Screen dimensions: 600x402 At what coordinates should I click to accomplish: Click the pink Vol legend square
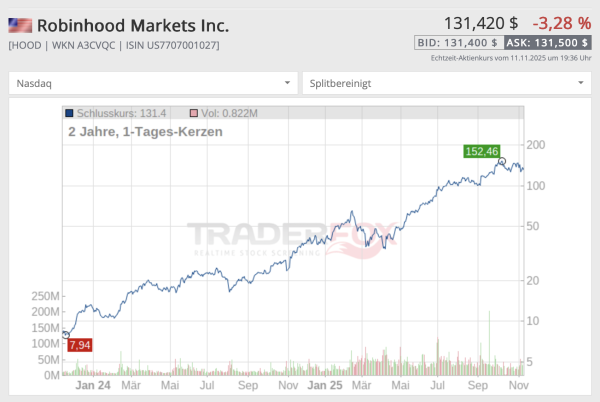[194, 115]
